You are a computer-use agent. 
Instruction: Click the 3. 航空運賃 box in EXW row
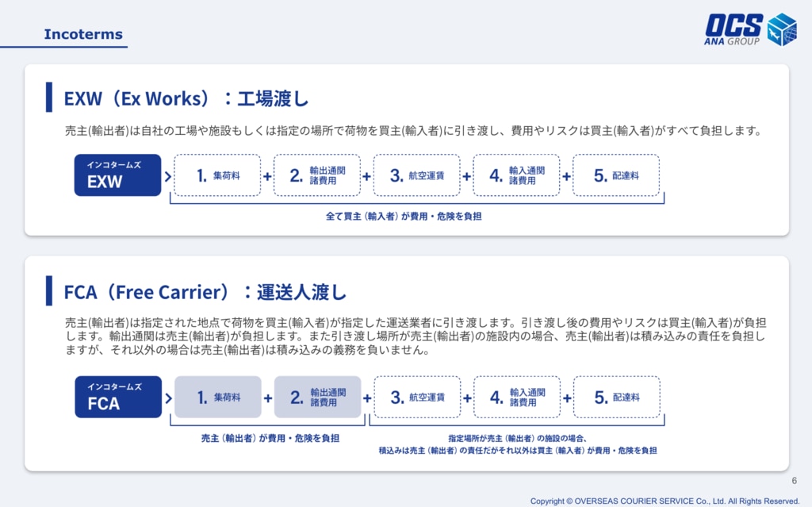click(x=416, y=175)
